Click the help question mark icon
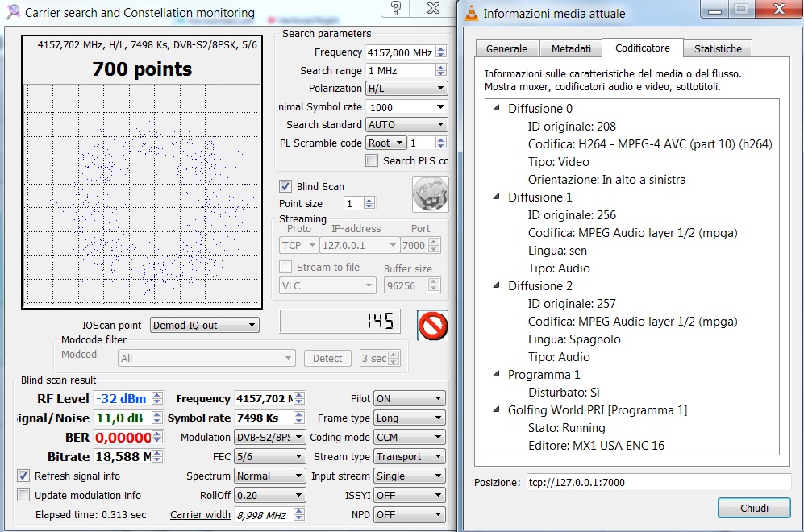 click(396, 9)
